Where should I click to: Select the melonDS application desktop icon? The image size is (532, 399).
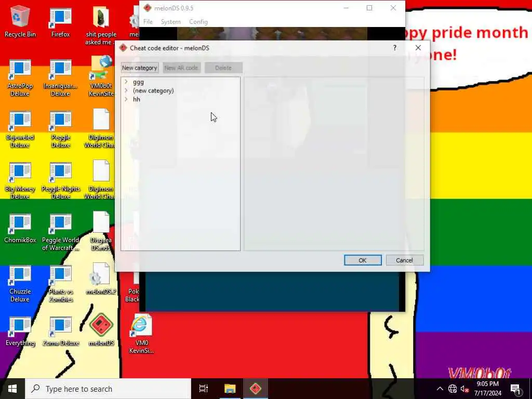[101, 330]
